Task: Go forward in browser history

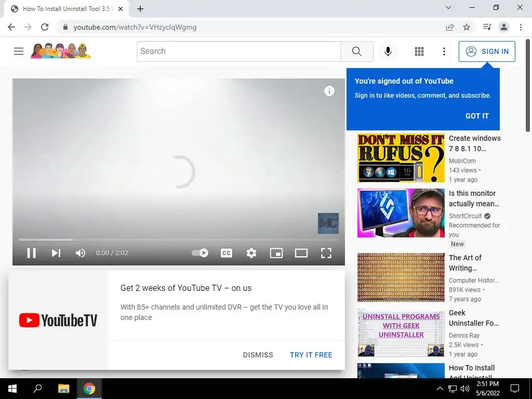Action: [28, 27]
